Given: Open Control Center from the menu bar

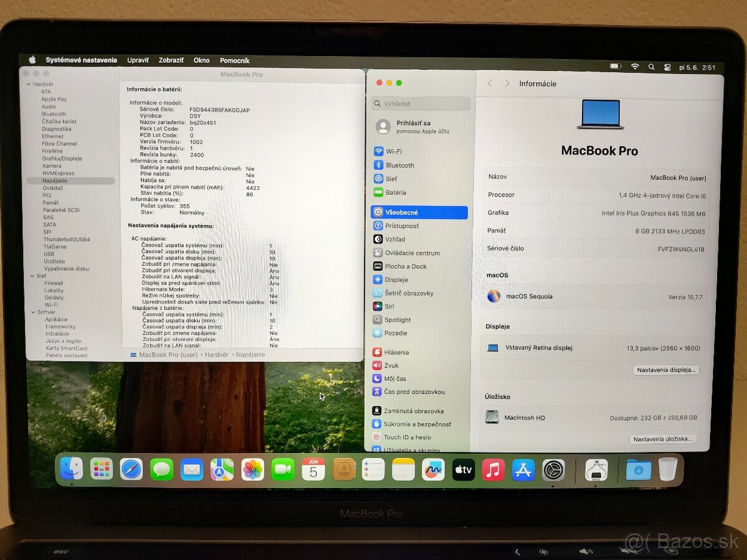Looking at the screenshot, I should tap(668, 67).
